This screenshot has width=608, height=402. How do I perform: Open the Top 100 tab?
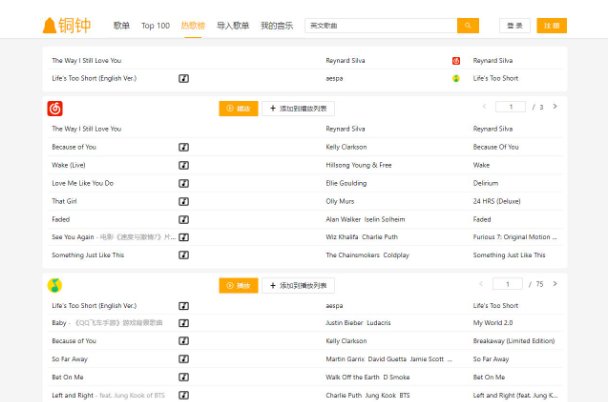point(155,25)
